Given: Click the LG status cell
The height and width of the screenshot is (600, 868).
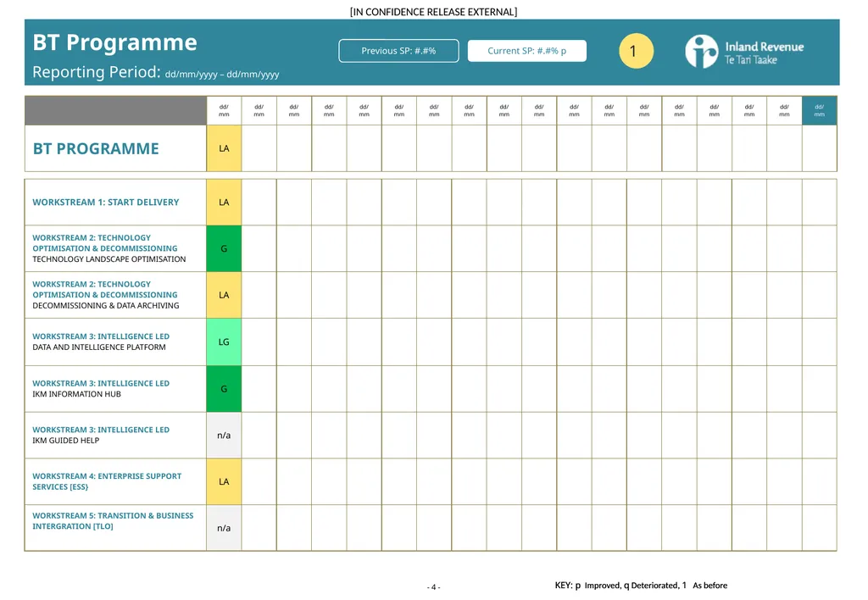Looking at the screenshot, I should point(224,342).
